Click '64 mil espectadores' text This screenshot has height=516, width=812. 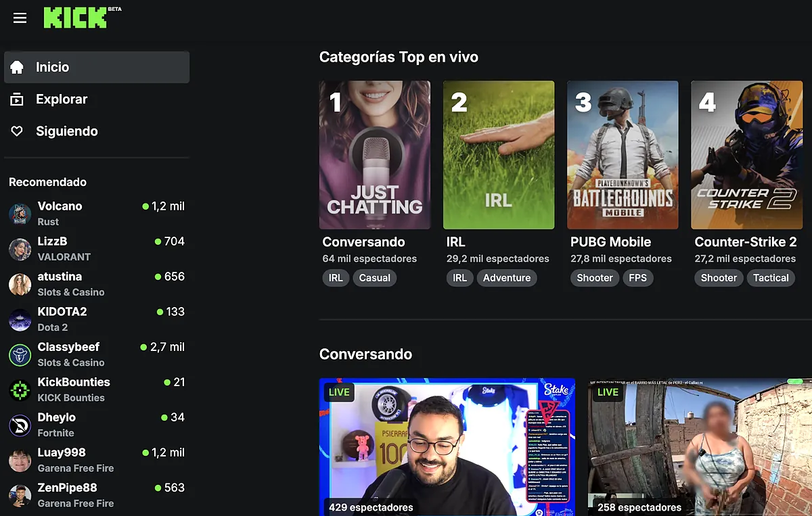[x=369, y=259]
